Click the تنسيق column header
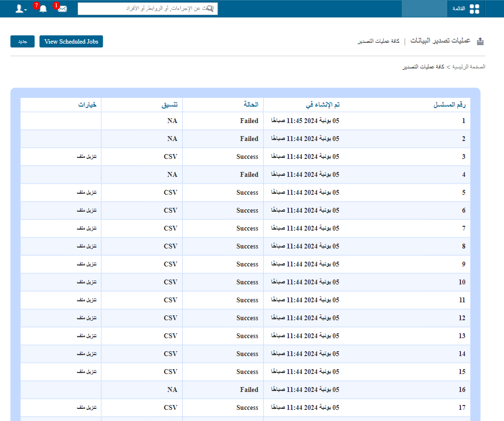The width and height of the screenshot is (504, 421). coord(170,105)
